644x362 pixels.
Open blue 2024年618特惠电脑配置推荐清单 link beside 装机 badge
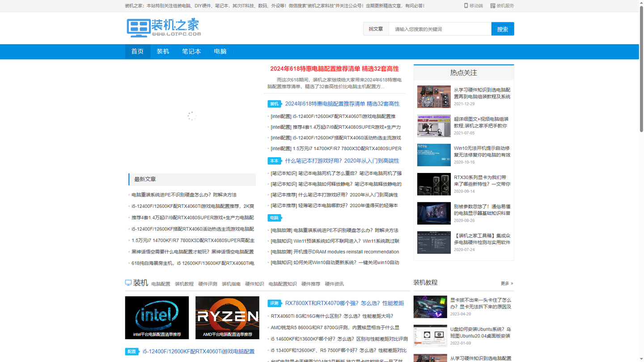point(343,104)
